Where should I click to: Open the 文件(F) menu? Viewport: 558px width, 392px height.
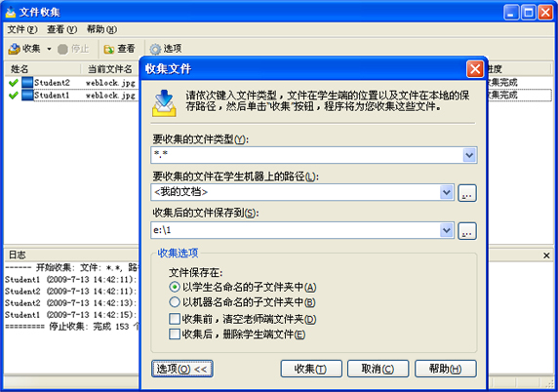coord(22,29)
